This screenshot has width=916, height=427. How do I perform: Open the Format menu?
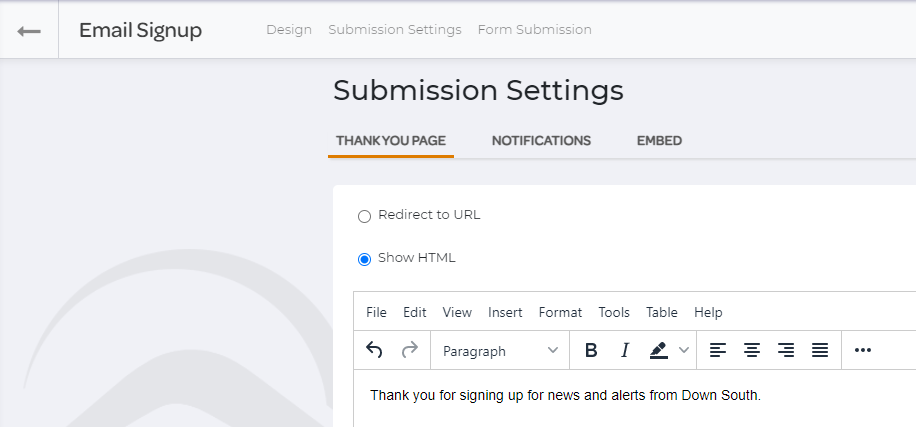click(560, 312)
